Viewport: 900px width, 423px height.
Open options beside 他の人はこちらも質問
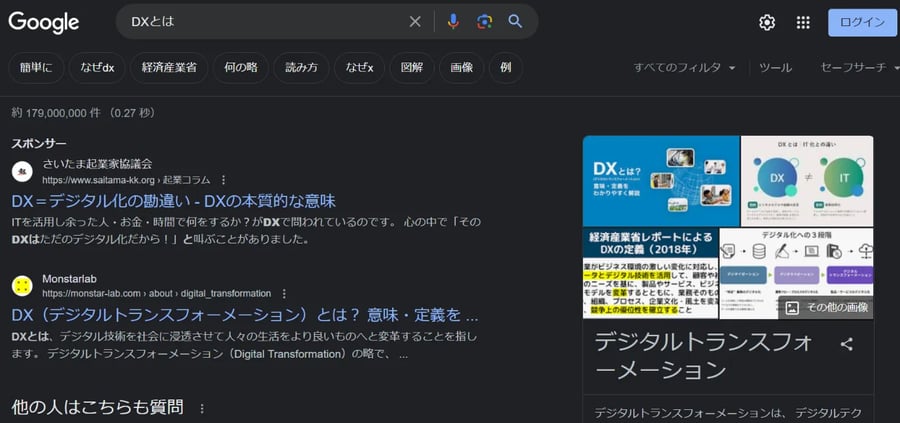click(x=201, y=409)
